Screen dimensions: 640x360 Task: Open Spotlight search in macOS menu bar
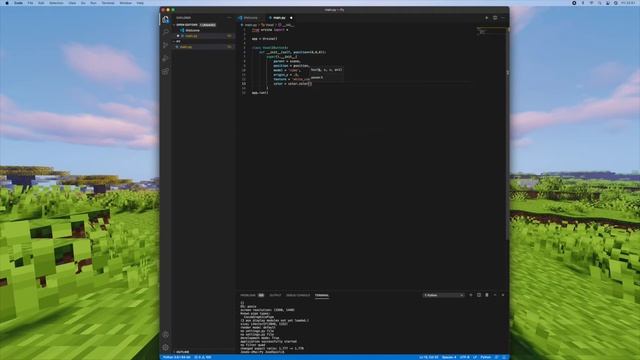pyautogui.click(x=599, y=3)
